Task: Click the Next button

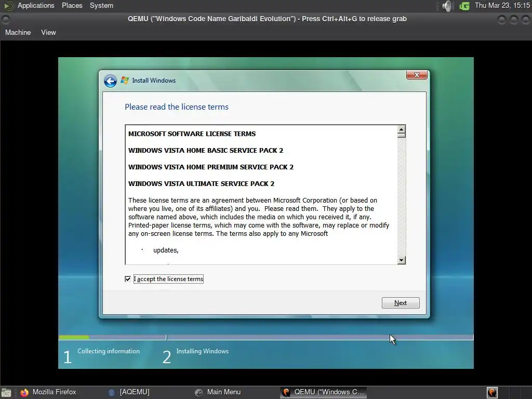Action: point(401,303)
